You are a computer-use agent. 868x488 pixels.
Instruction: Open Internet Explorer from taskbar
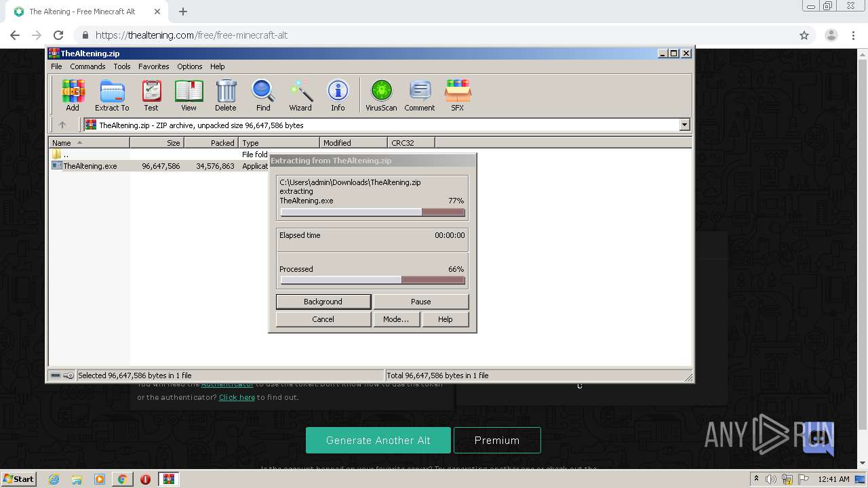54,479
